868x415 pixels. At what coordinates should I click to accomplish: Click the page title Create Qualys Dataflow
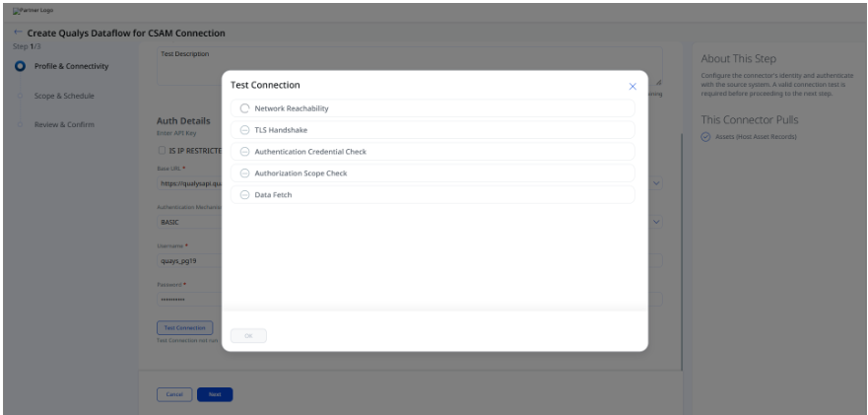[x=126, y=34]
